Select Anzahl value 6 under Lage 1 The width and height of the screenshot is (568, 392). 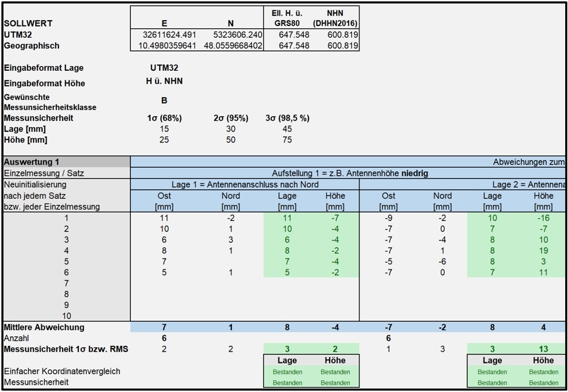[x=164, y=338]
